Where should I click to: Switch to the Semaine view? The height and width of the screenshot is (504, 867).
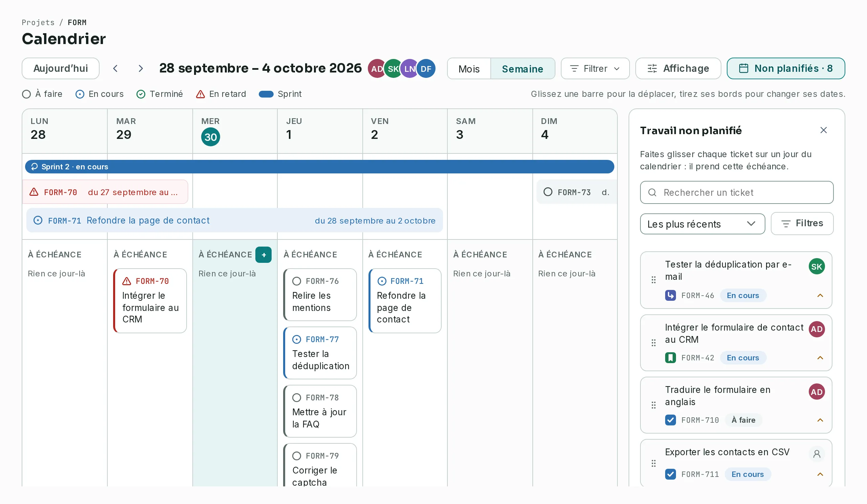(522, 68)
